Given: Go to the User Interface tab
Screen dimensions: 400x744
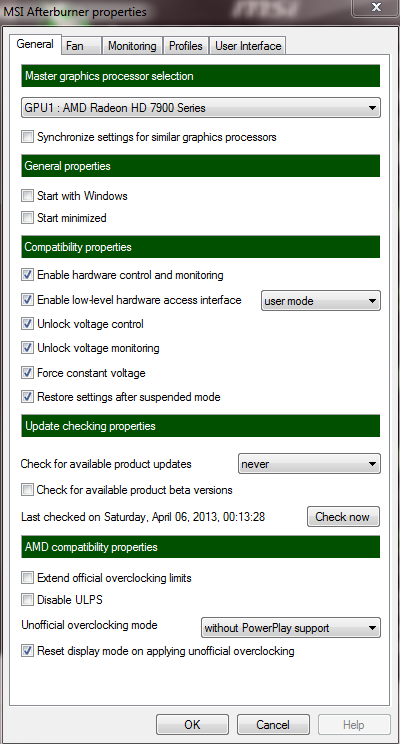Looking at the screenshot, I should [x=248, y=46].
